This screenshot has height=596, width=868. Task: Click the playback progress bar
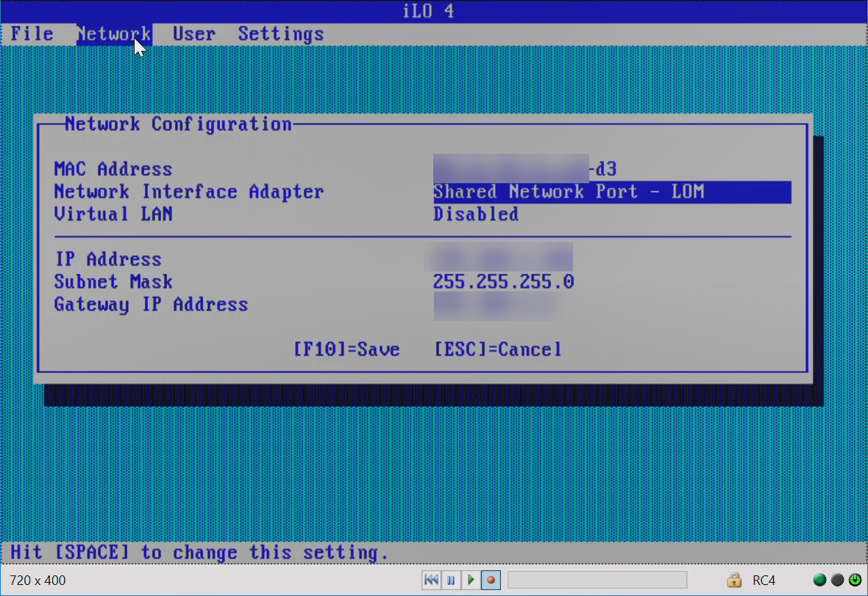coord(597,580)
